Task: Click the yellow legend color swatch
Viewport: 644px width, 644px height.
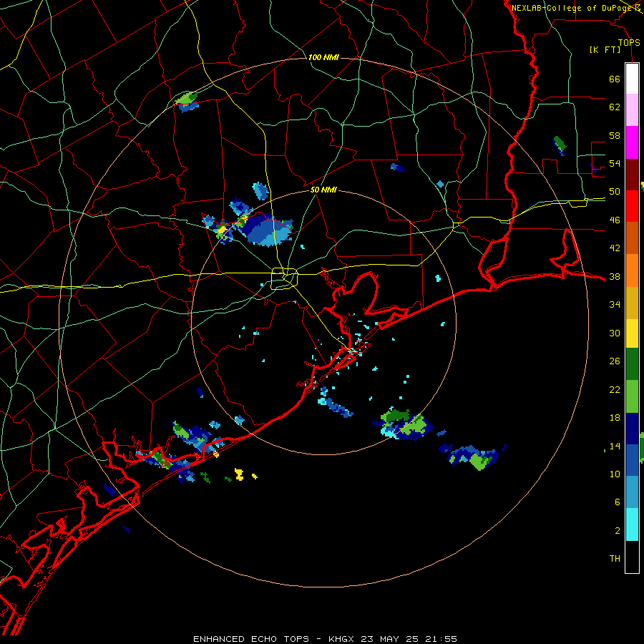Action: coord(632,333)
